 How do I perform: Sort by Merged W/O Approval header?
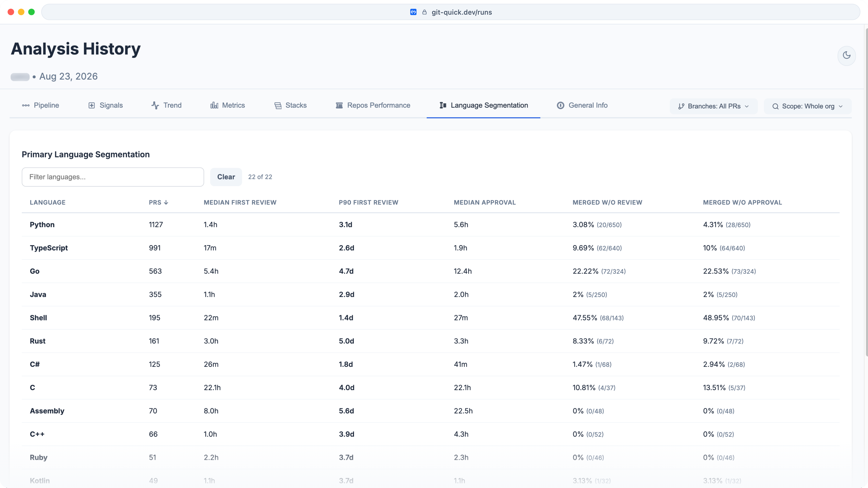click(742, 203)
